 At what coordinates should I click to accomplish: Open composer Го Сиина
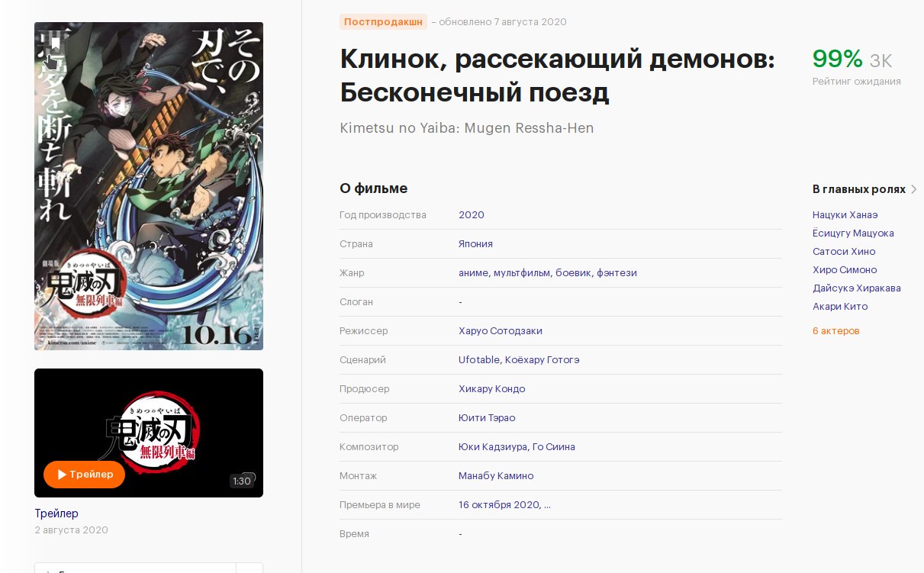point(554,447)
